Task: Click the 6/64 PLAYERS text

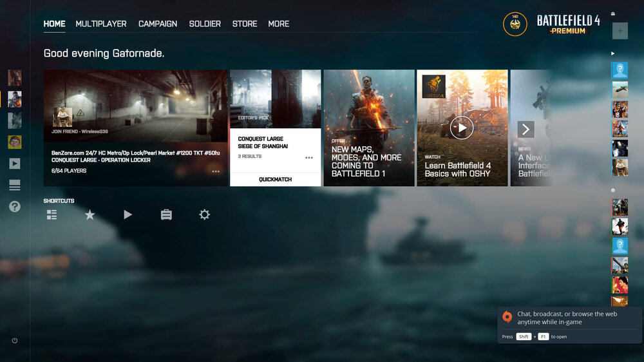Action: [x=69, y=171]
